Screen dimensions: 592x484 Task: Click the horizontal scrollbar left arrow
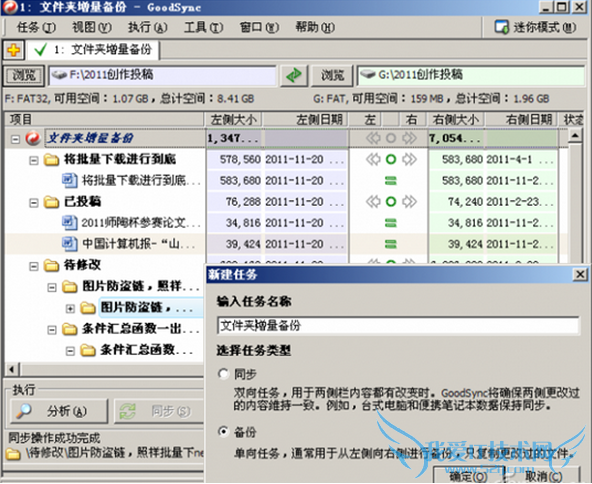(x=12, y=369)
